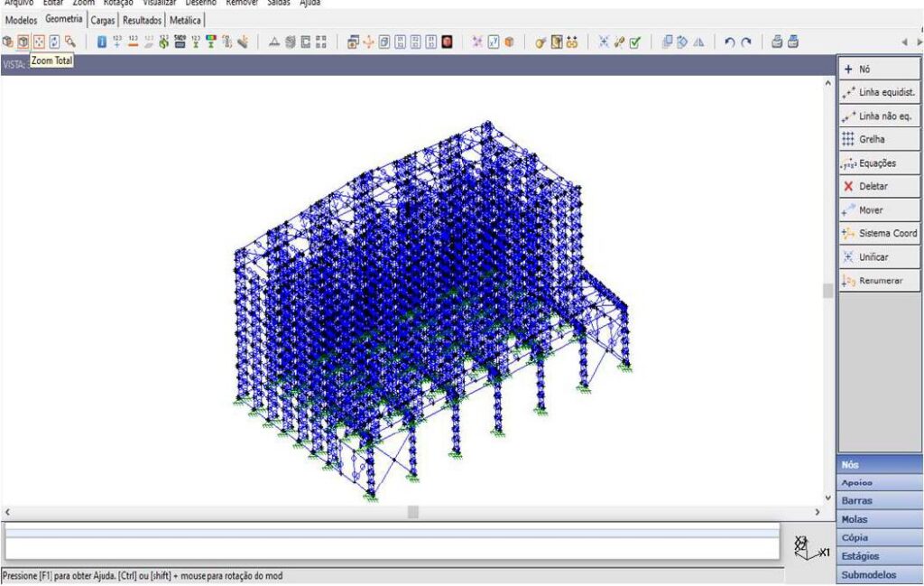Select the magnifier zoom window tool
The height and width of the screenshot is (586, 924).
coord(70,42)
